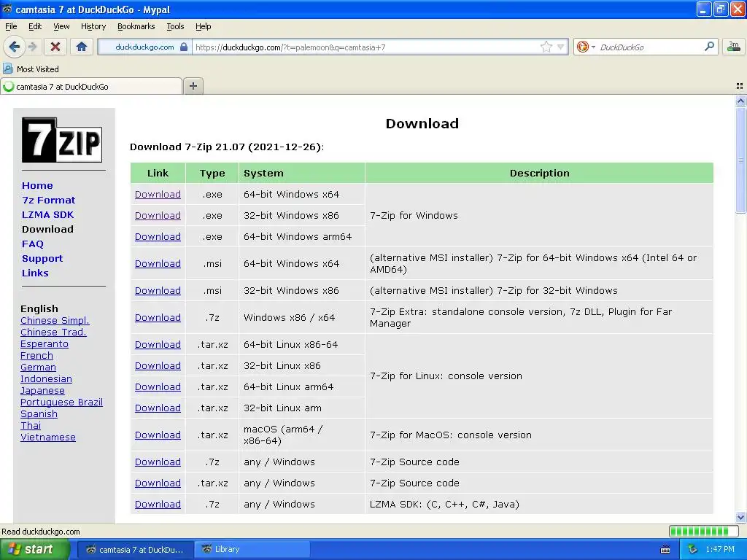
Task: Download the tar.xz for 32-bit Linux arm
Action: (x=158, y=408)
